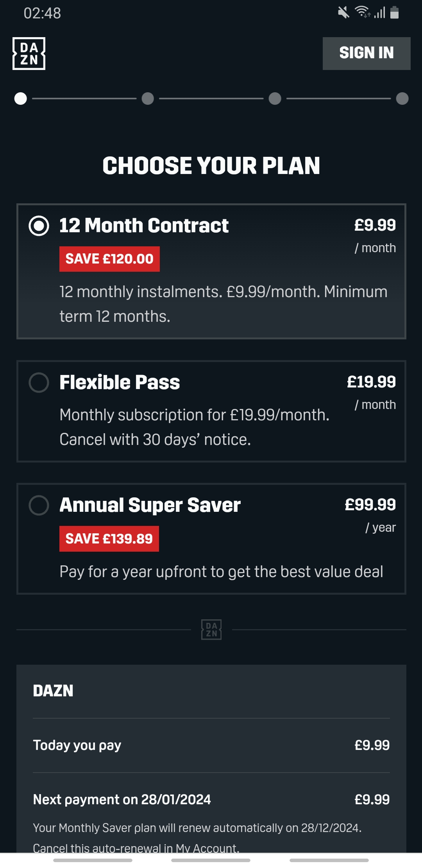Tap the fourth progress step dot
Screen dimensions: 422x868
(402, 99)
